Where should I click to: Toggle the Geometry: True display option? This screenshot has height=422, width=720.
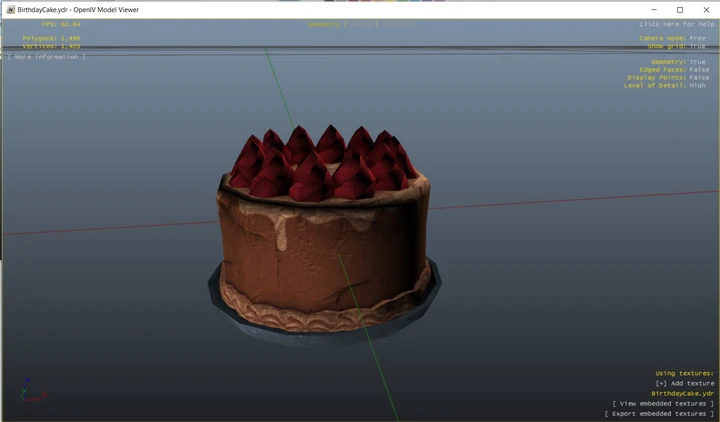click(x=678, y=62)
